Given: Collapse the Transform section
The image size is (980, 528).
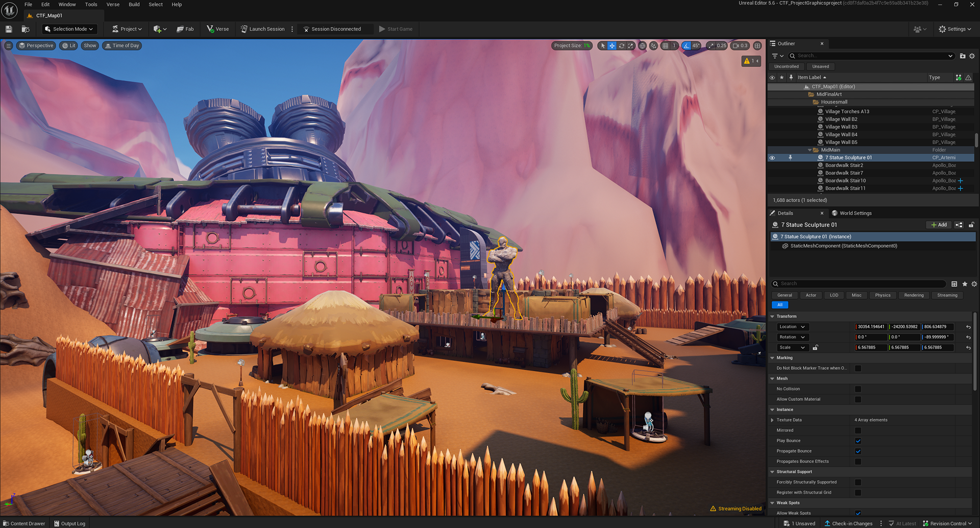Looking at the screenshot, I should [772, 317].
